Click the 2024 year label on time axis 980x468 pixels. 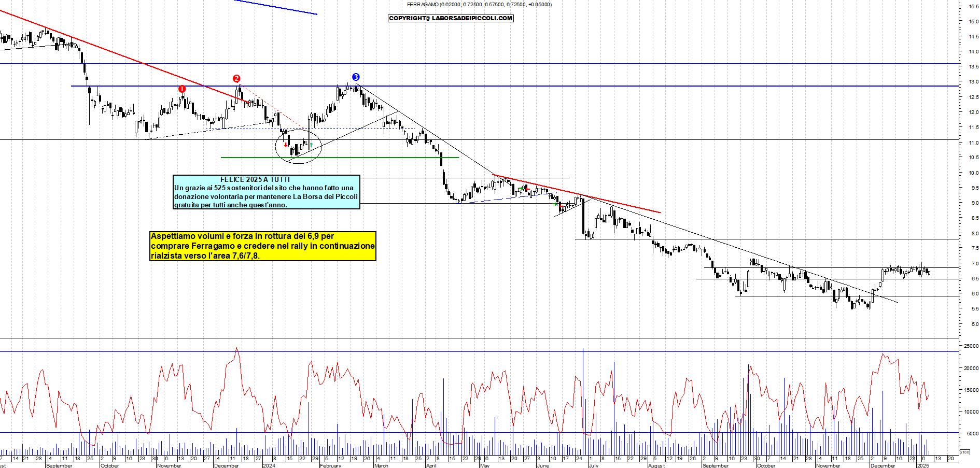coord(269,465)
